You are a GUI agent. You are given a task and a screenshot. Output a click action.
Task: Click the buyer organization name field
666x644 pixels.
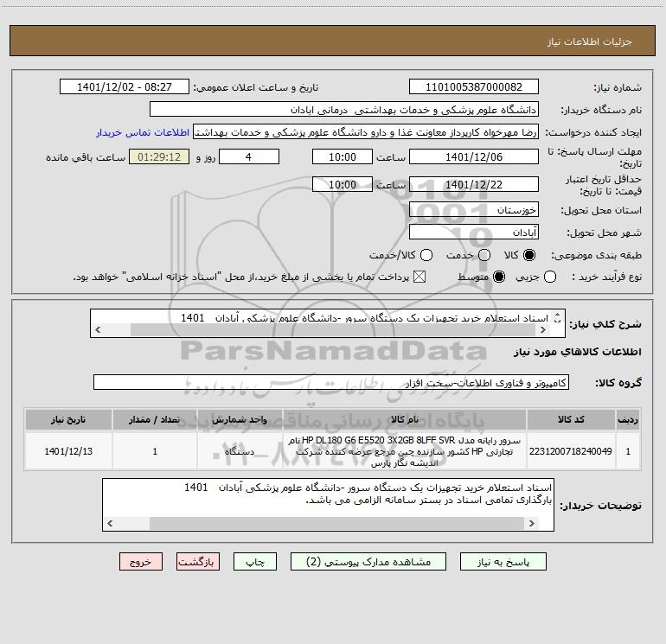point(344,110)
